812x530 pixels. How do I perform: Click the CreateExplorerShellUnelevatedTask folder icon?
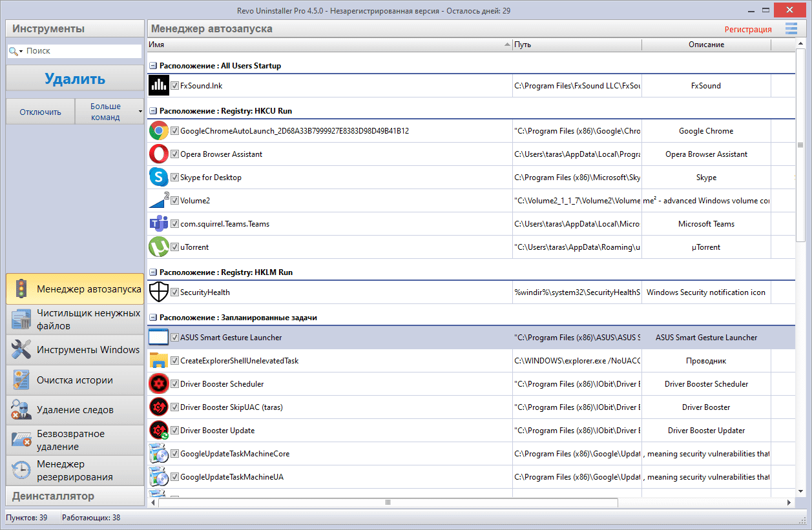[158, 361]
